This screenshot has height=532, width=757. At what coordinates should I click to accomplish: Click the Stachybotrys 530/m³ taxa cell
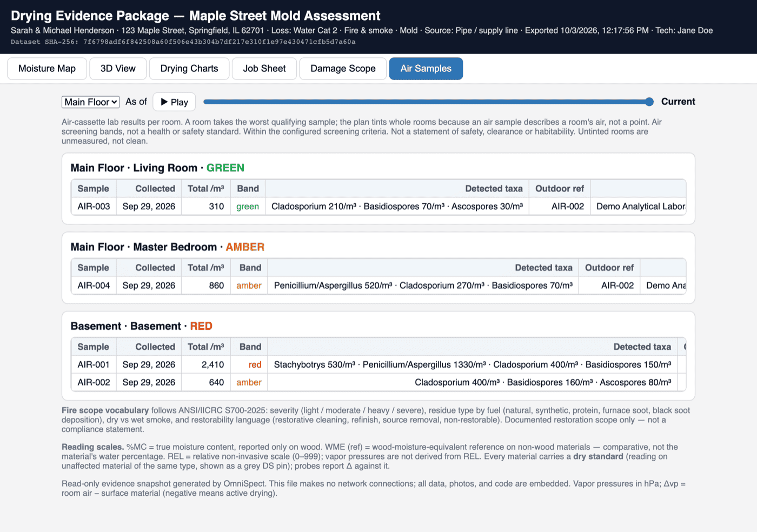[473, 364]
